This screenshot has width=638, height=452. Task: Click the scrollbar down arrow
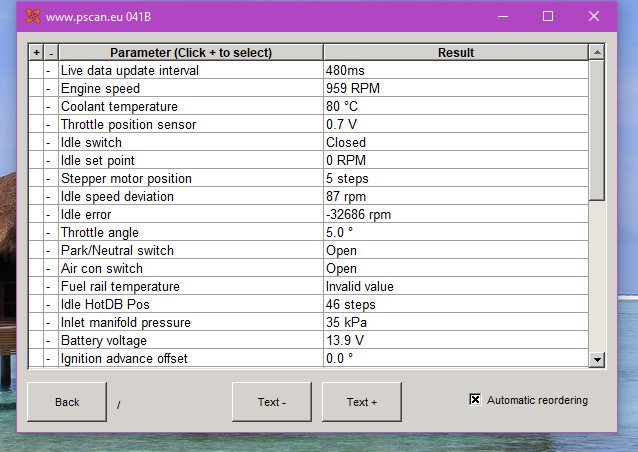click(x=596, y=360)
